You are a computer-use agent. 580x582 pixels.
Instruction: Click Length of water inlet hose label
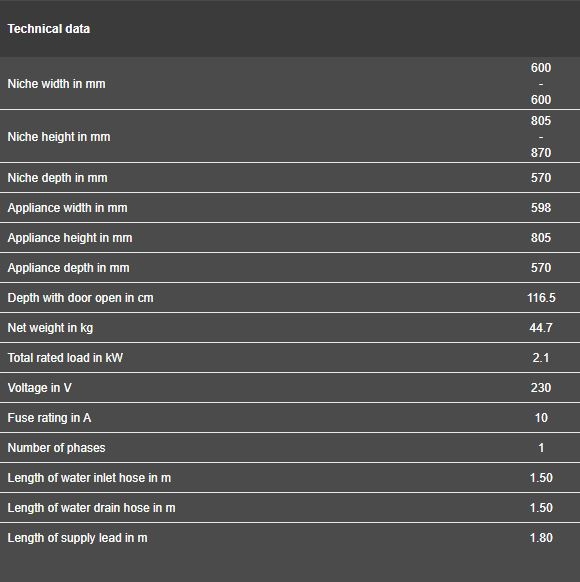[x=89, y=478]
